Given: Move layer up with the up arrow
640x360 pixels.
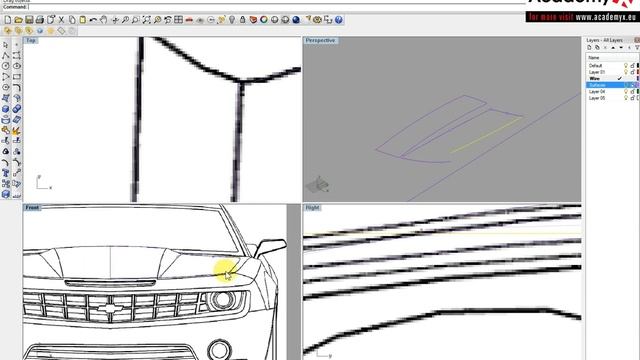Looking at the screenshot, I should tap(613, 47).
